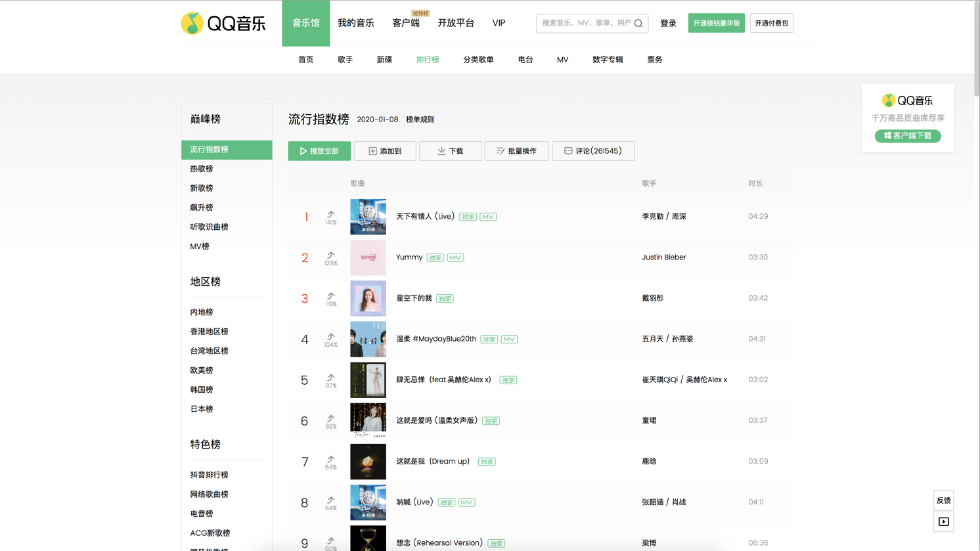Click the search magnifier icon
The height and width of the screenshot is (551, 980).
(638, 23)
